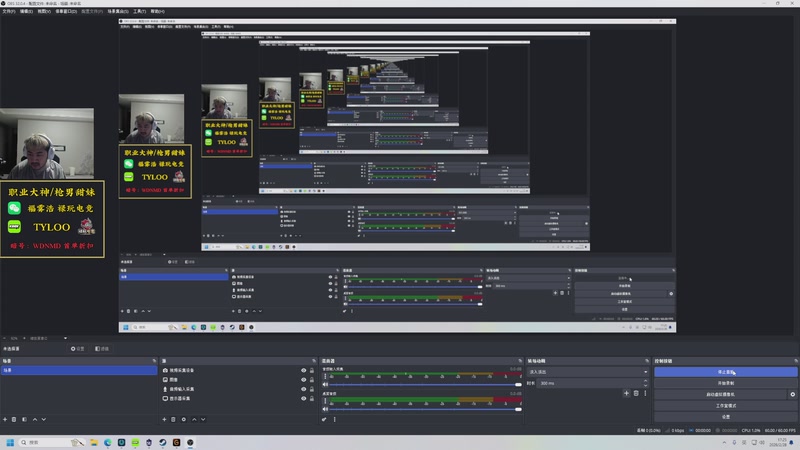Open microphone channel three-dot options

coord(326,377)
